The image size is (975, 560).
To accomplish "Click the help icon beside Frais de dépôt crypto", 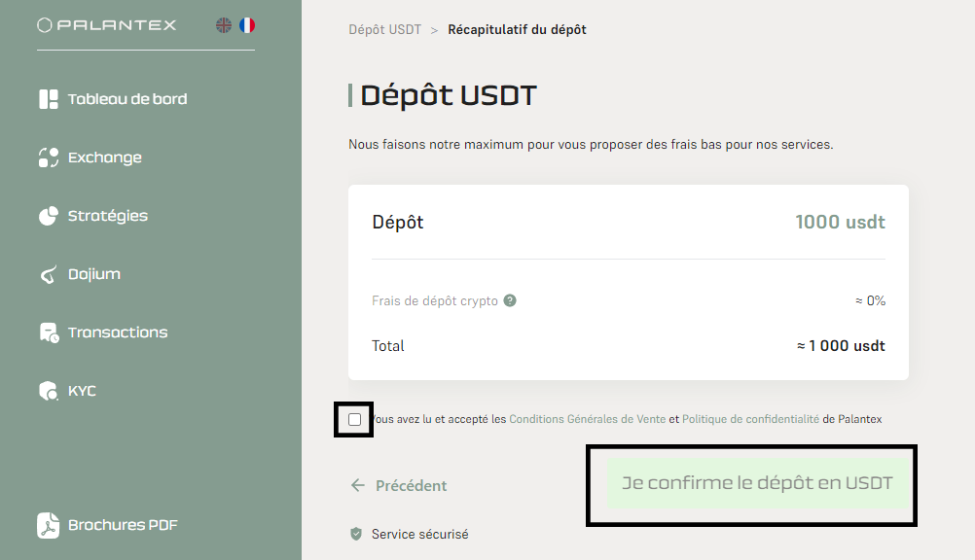I will click(510, 300).
